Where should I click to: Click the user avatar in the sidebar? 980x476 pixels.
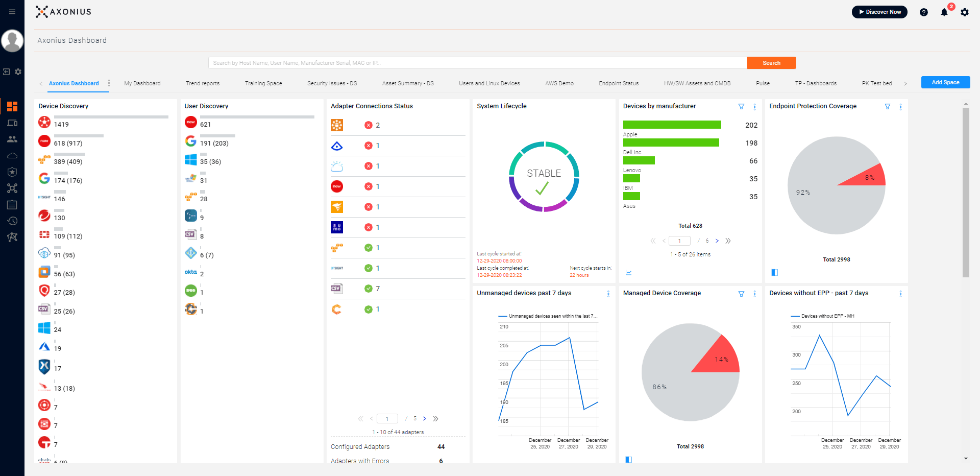[x=12, y=41]
